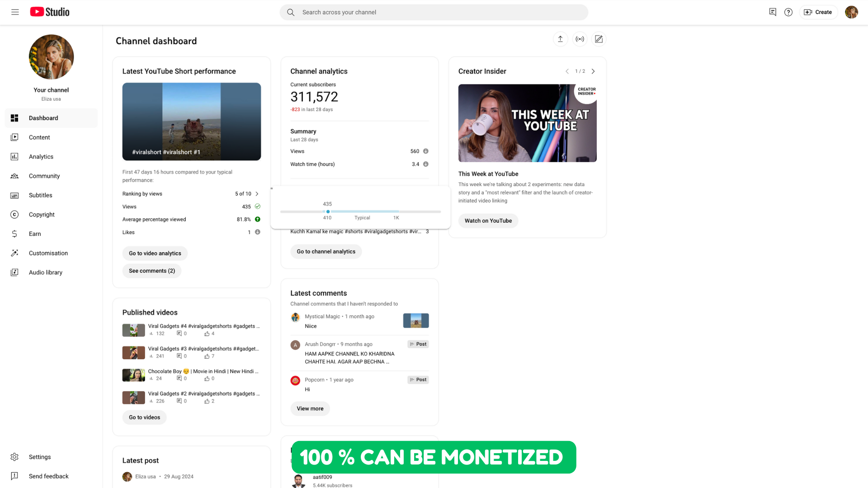Viewport: 868px width, 488px height.
Task: Open the Help question mark icon
Action: coord(788,12)
